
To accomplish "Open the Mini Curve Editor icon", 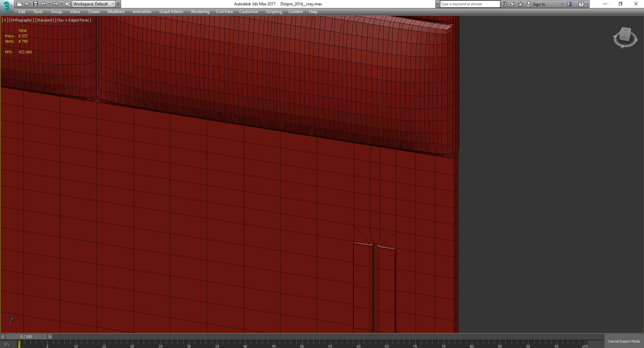I will coord(7,344).
